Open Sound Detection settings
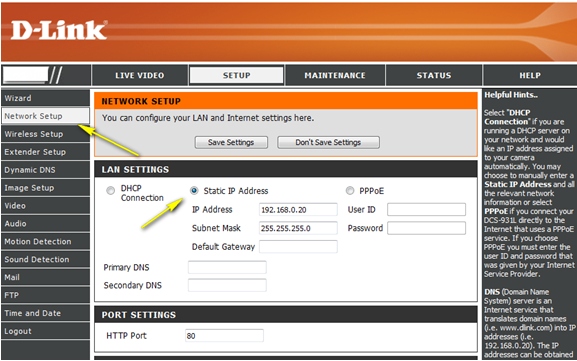The width and height of the screenshot is (577, 361). 45,259
